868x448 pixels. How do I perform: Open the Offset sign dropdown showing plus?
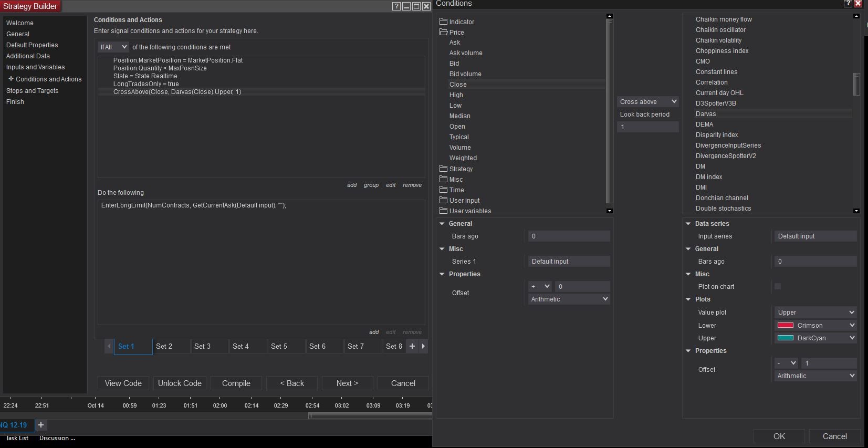click(540, 286)
